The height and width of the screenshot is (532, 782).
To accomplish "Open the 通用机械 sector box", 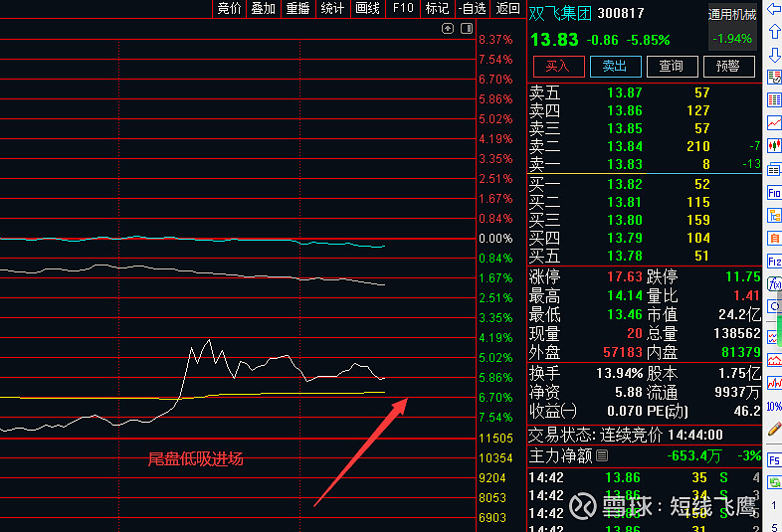I will pyautogui.click(x=732, y=27).
